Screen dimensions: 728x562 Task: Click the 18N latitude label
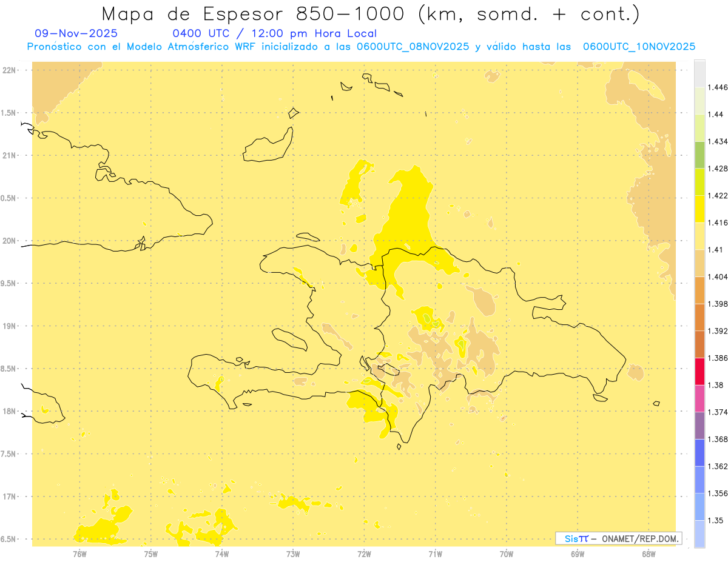click(x=8, y=412)
